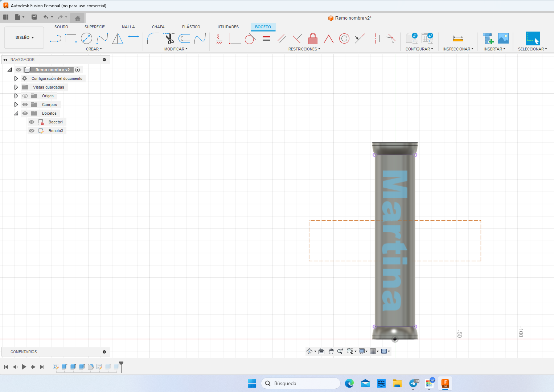This screenshot has height=392, width=554.
Task: Jump to timeline end
Action: click(x=42, y=367)
